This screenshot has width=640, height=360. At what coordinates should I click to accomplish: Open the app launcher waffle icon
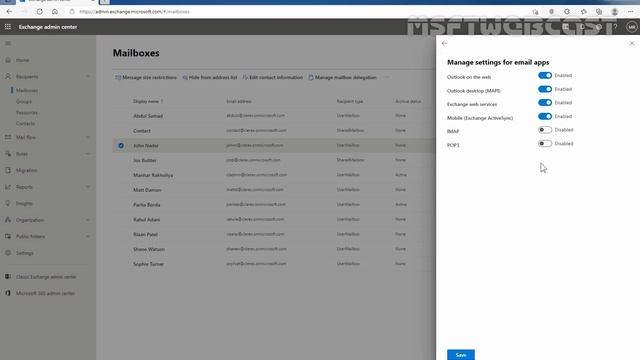(x=8, y=27)
